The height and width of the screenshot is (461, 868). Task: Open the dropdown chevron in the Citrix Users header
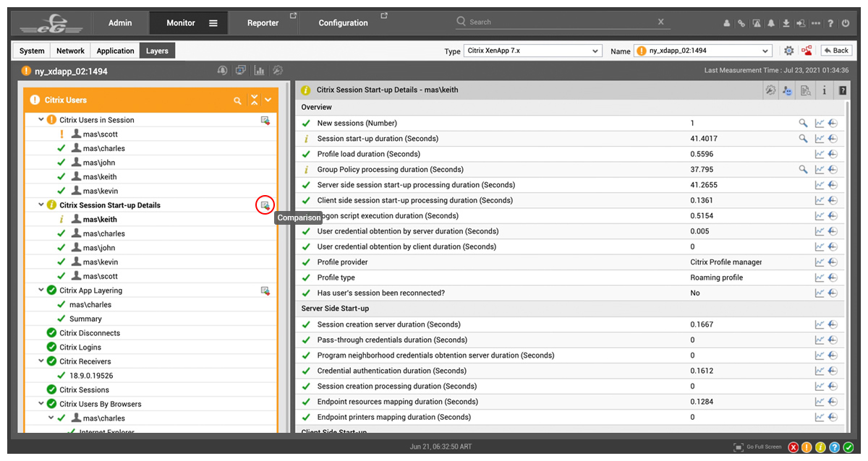click(268, 100)
